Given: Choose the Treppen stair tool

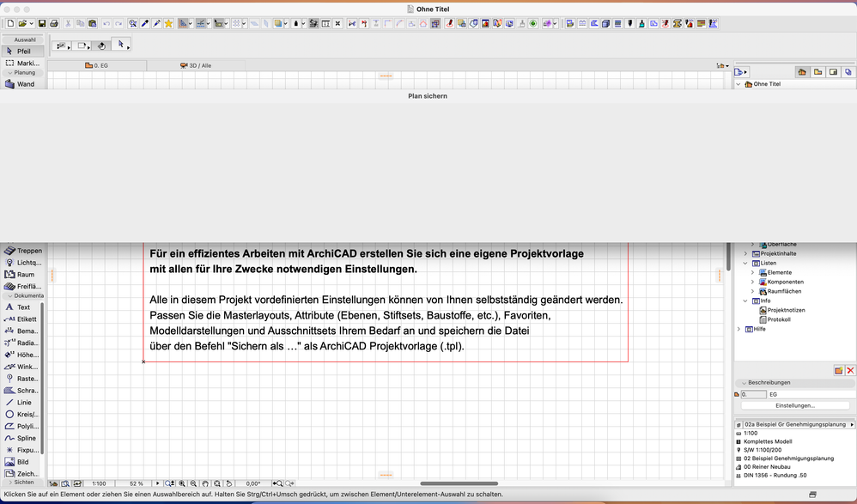Looking at the screenshot, I should coord(23,251).
